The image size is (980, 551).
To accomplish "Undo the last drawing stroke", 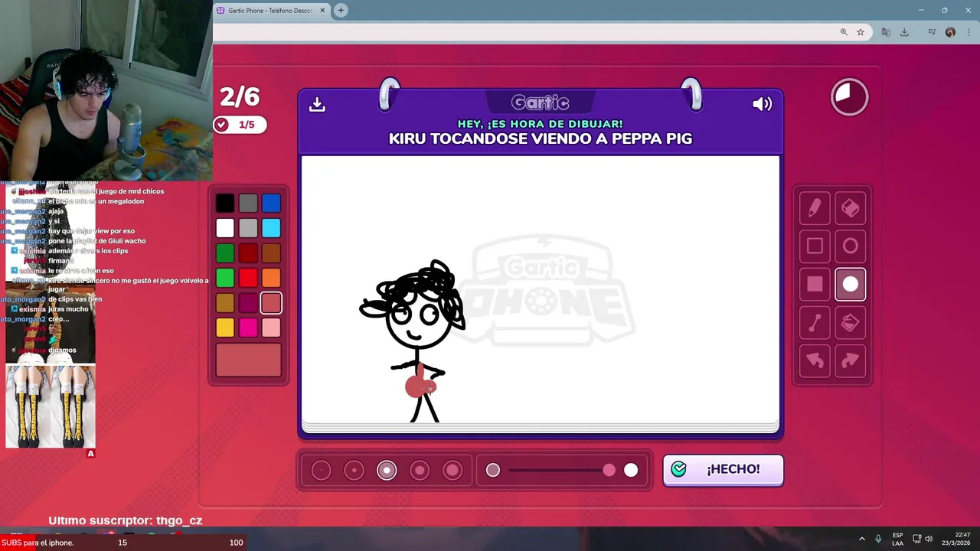I will pyautogui.click(x=815, y=360).
